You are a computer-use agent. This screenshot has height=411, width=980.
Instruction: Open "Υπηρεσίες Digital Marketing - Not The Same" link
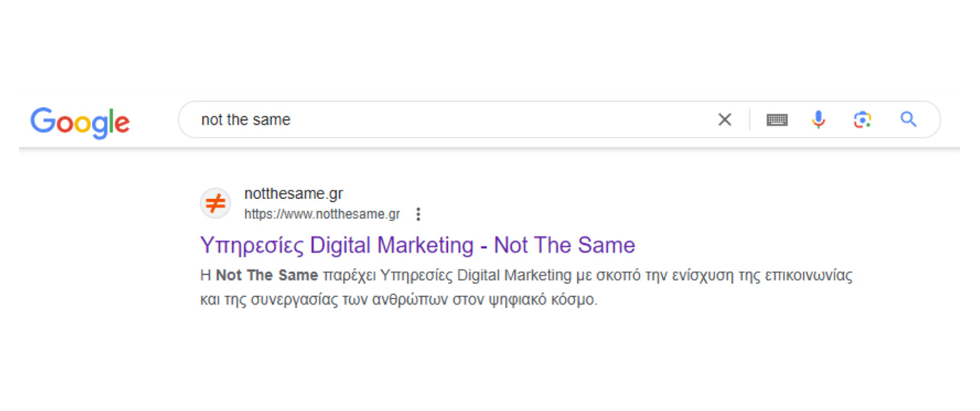417,245
